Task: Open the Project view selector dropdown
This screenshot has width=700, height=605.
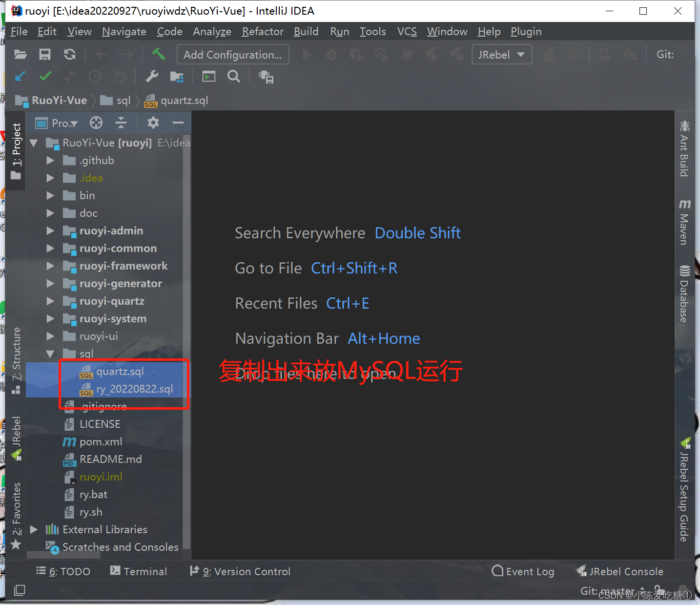Action: (x=57, y=123)
